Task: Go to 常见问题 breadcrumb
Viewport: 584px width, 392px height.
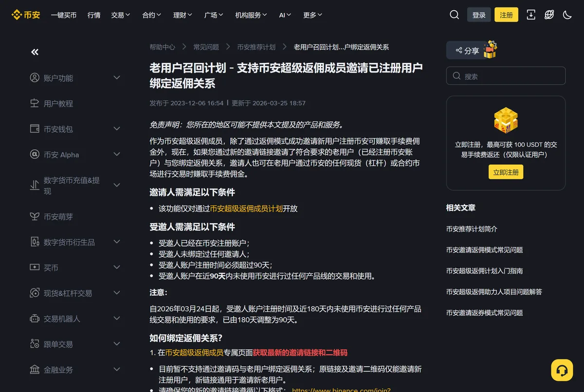Action: 206,47
